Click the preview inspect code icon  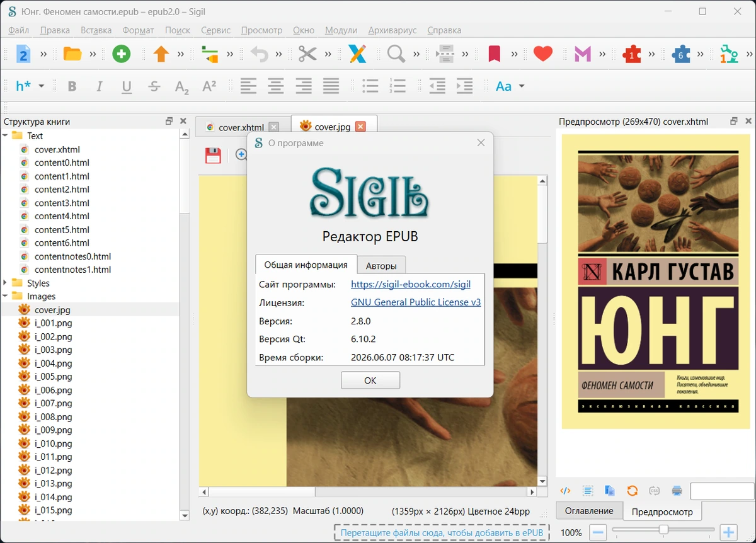click(x=566, y=491)
